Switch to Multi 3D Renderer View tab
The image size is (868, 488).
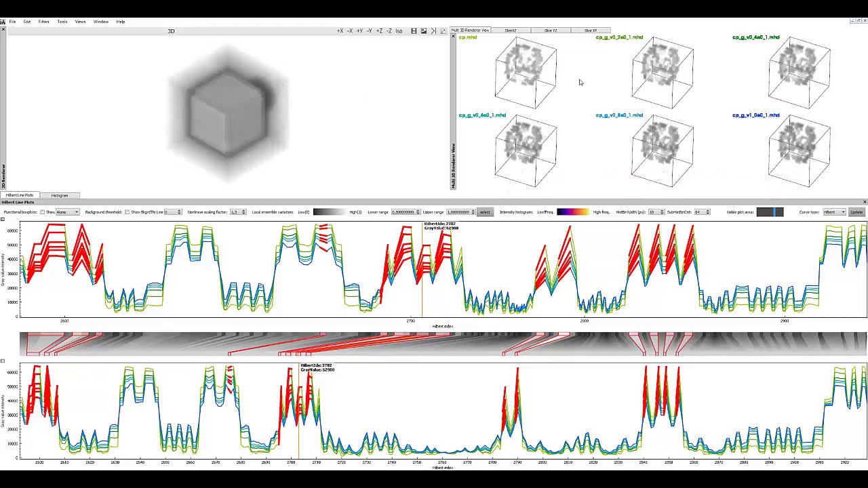(470, 30)
